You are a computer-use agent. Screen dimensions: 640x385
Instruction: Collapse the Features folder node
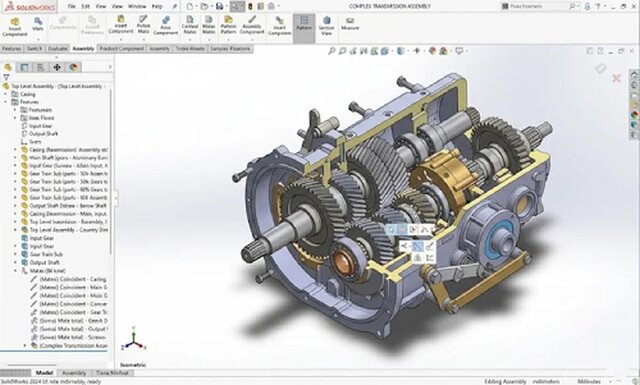pyautogui.click(x=6, y=102)
